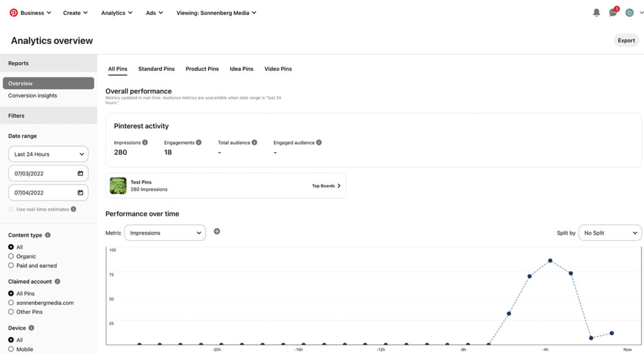This screenshot has height=354, width=644.
Task: Click the account profile avatar icon
Action: tap(629, 13)
